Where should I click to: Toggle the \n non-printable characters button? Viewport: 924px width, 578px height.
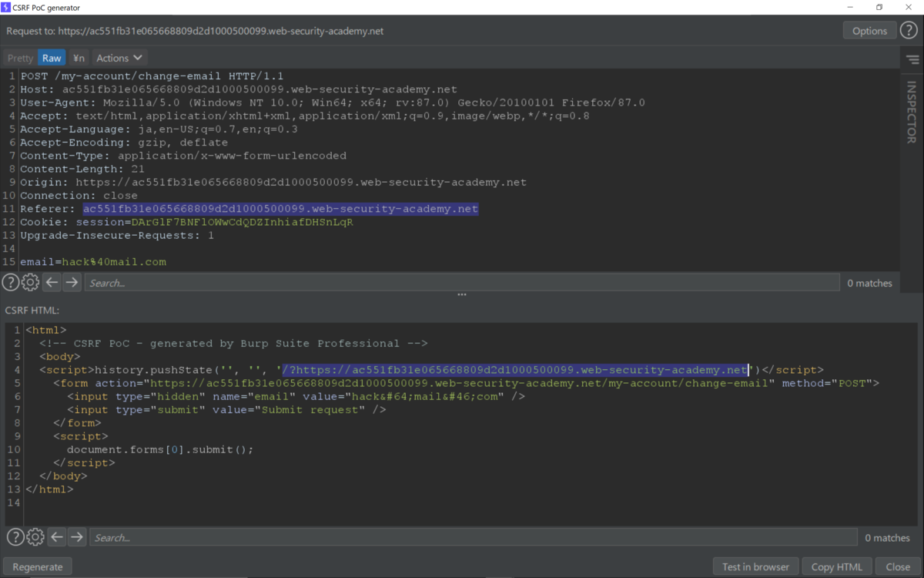(79, 58)
